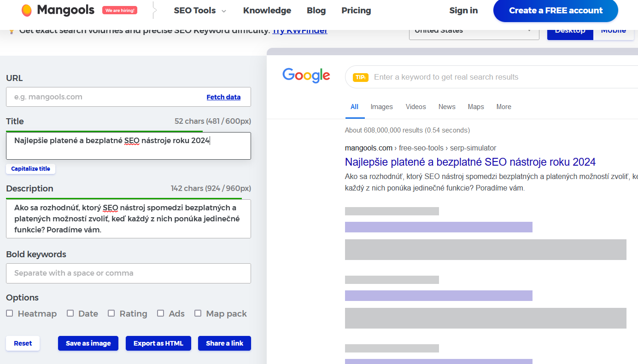The width and height of the screenshot is (638, 364).
Task: Click the Save as image button
Action: 88,343
